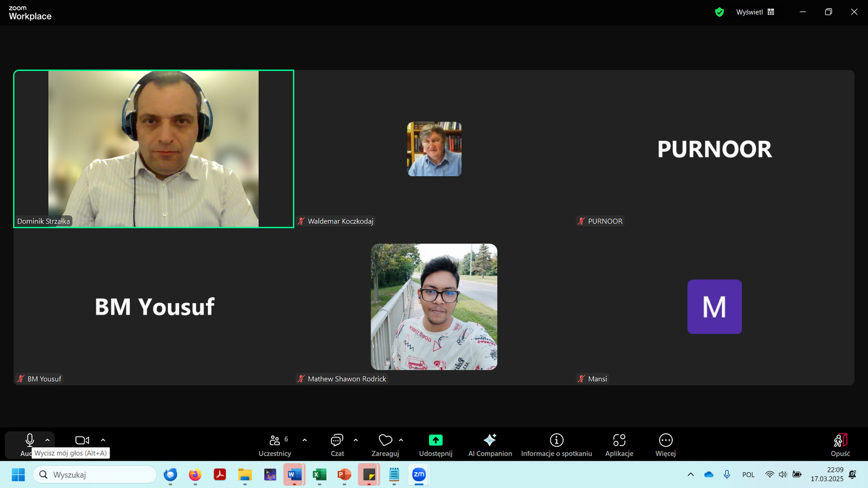Viewport: 868px width, 488px height.
Task: Click the green encryption shield icon
Action: (719, 12)
